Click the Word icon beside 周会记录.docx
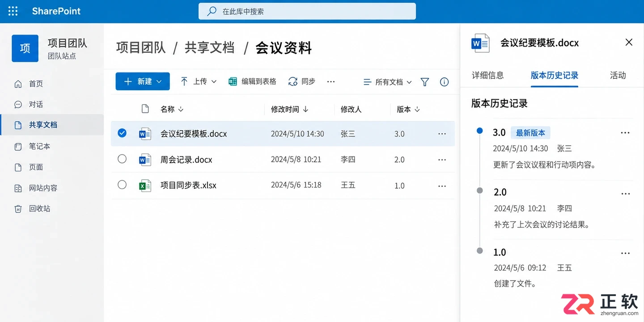 [x=145, y=160]
